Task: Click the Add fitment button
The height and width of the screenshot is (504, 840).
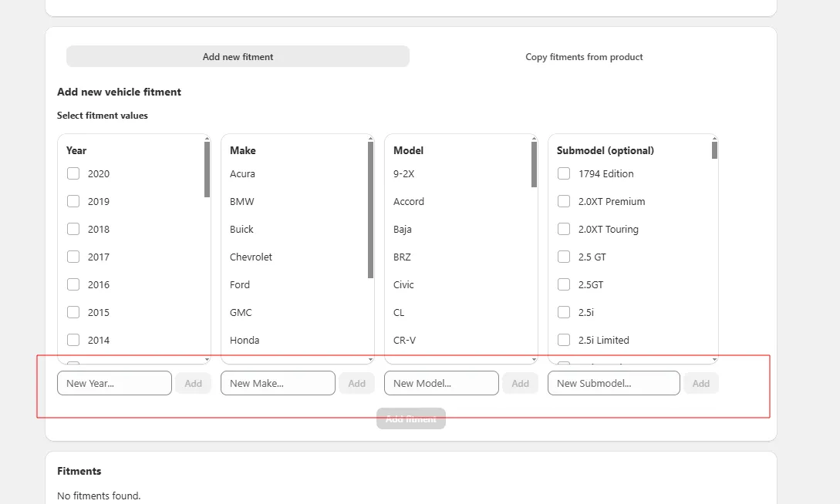Action: point(411,418)
